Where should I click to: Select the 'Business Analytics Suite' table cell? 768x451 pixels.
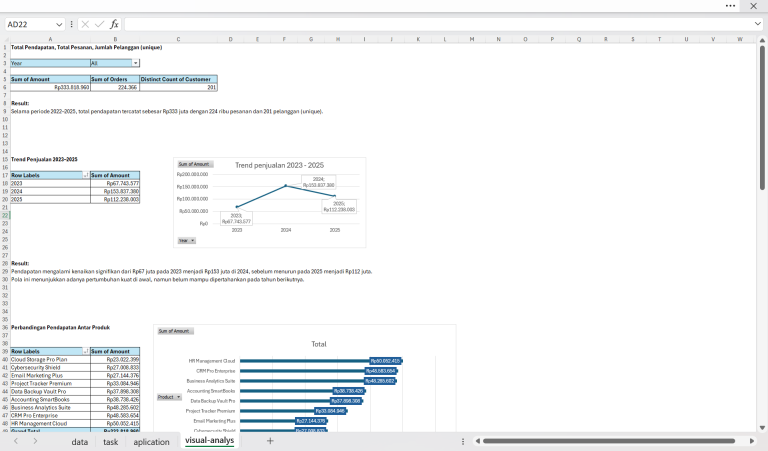click(50, 407)
